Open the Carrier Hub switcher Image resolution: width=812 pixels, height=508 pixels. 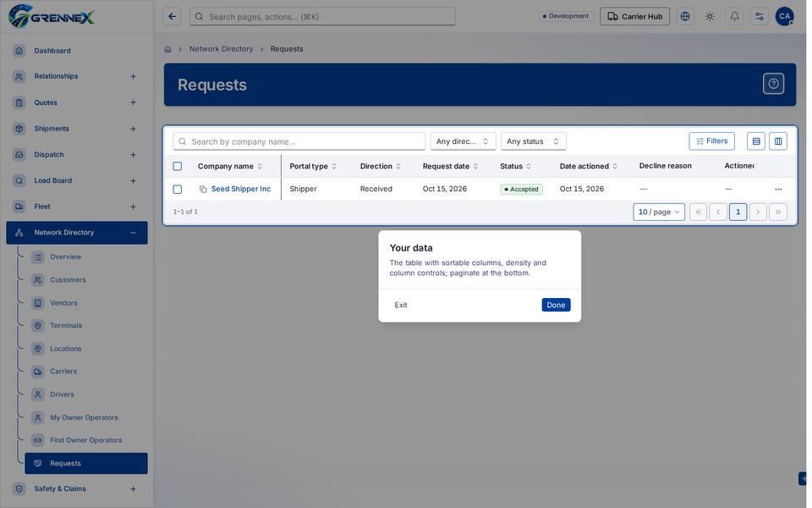click(x=634, y=17)
